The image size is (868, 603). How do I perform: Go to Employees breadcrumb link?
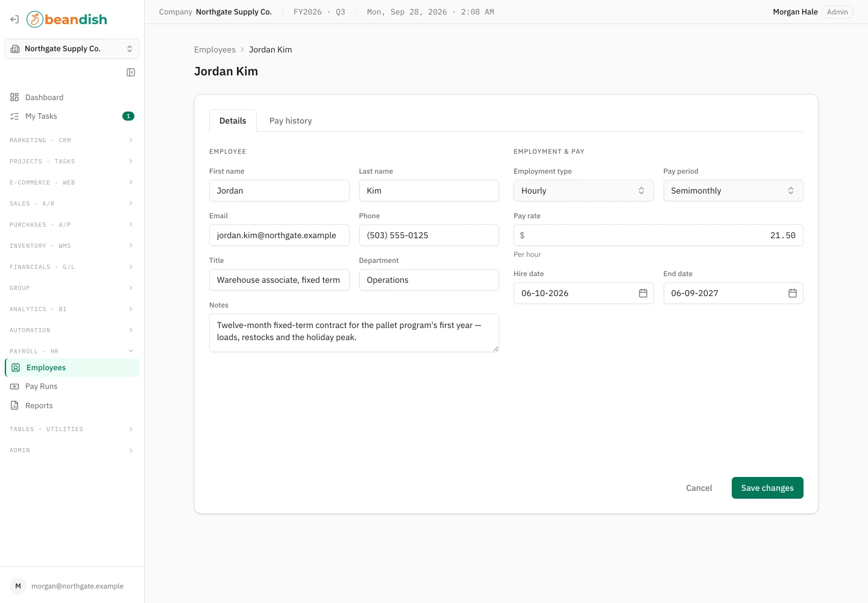(x=215, y=49)
